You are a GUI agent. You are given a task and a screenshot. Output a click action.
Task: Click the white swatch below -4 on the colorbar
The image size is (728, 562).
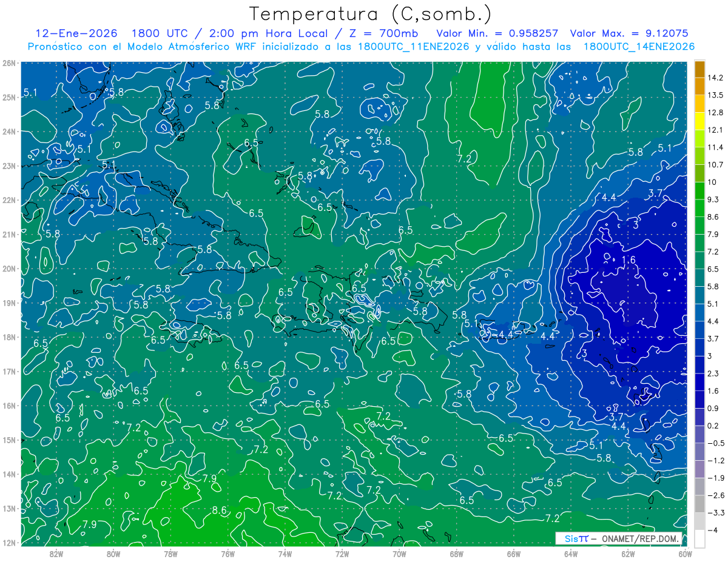coord(699,538)
